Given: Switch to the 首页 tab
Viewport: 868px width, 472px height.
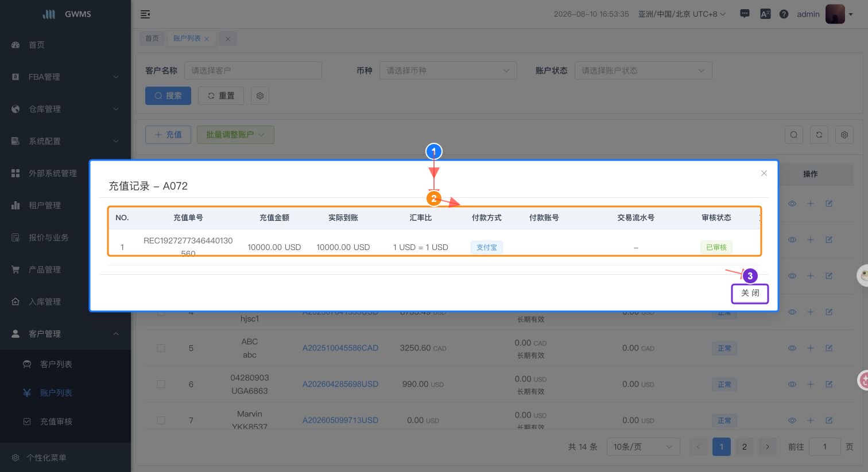Looking at the screenshot, I should coord(152,38).
